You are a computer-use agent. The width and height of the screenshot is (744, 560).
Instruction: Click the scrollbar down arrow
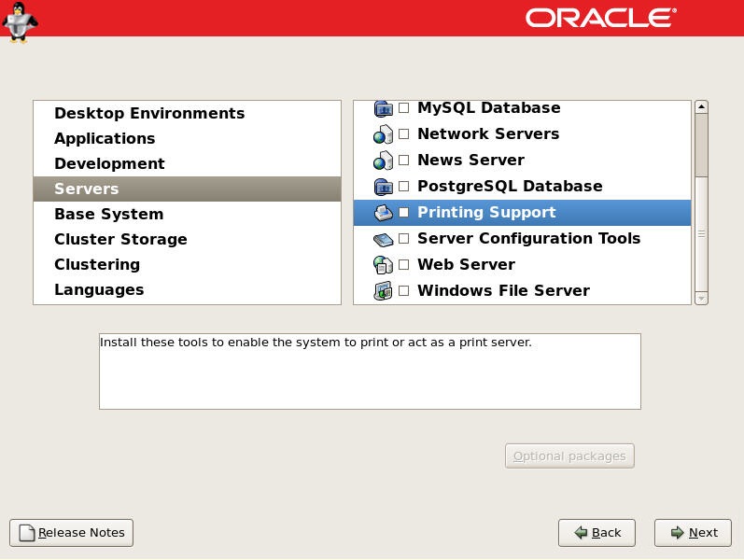point(701,299)
